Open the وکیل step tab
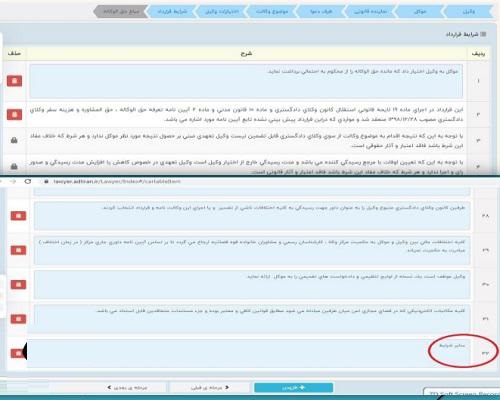The image size is (500, 400). (468, 12)
